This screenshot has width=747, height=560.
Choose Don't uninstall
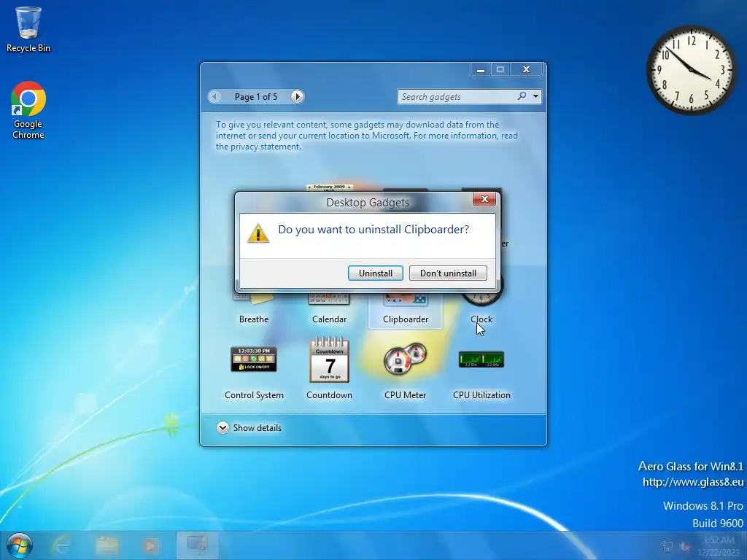pyautogui.click(x=448, y=273)
